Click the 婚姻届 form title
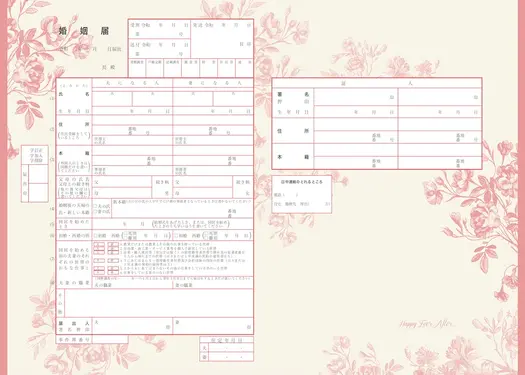Image resolution: width=525 pixels, height=375 pixels. (84, 31)
